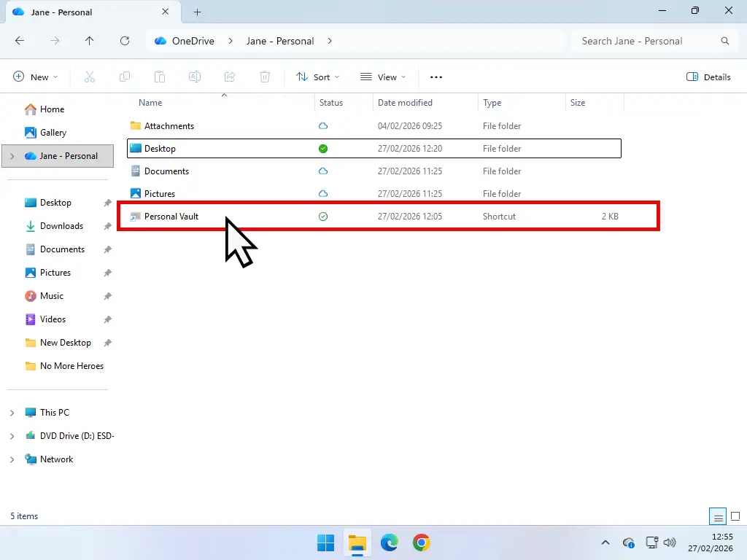
Task: Open the View dropdown menu
Action: [382, 77]
